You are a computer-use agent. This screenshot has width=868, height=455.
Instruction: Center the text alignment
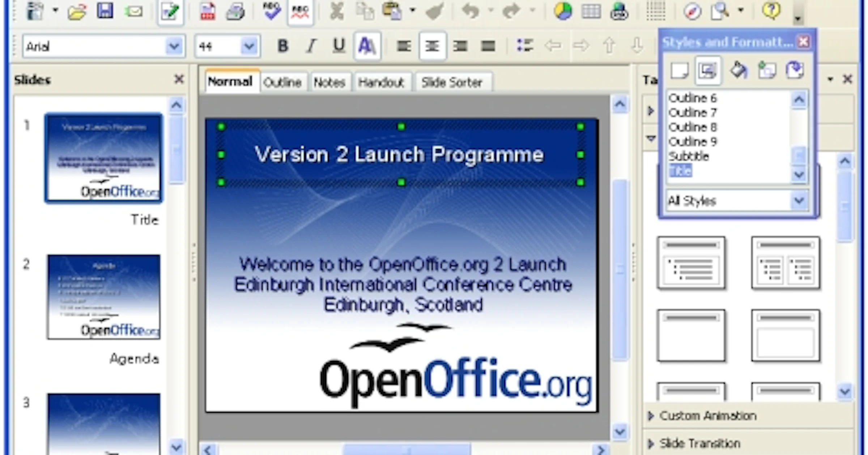tap(432, 46)
